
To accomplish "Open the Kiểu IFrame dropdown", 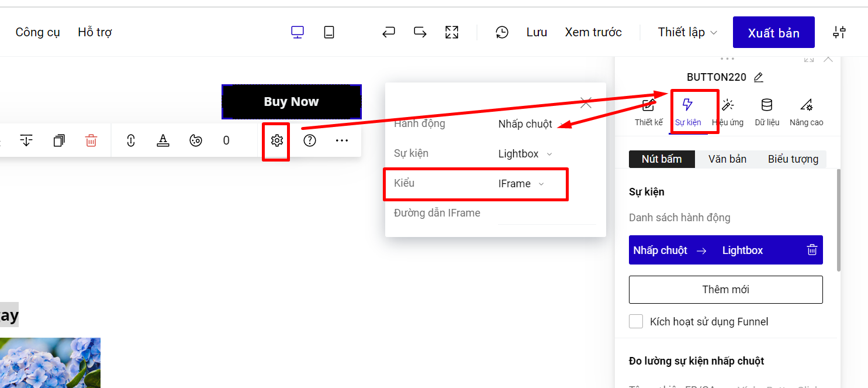I will coord(521,184).
